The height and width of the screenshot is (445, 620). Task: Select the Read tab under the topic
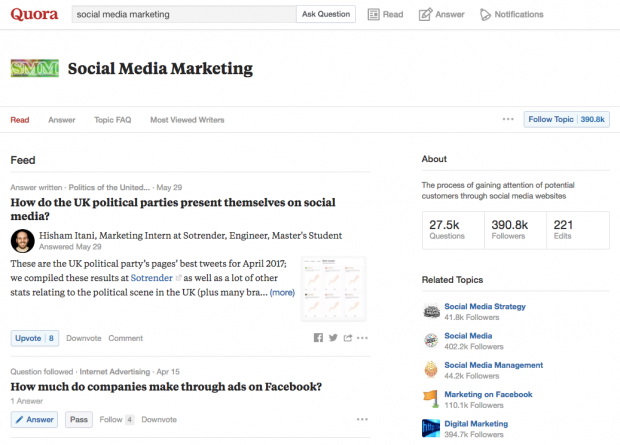pyautogui.click(x=20, y=120)
